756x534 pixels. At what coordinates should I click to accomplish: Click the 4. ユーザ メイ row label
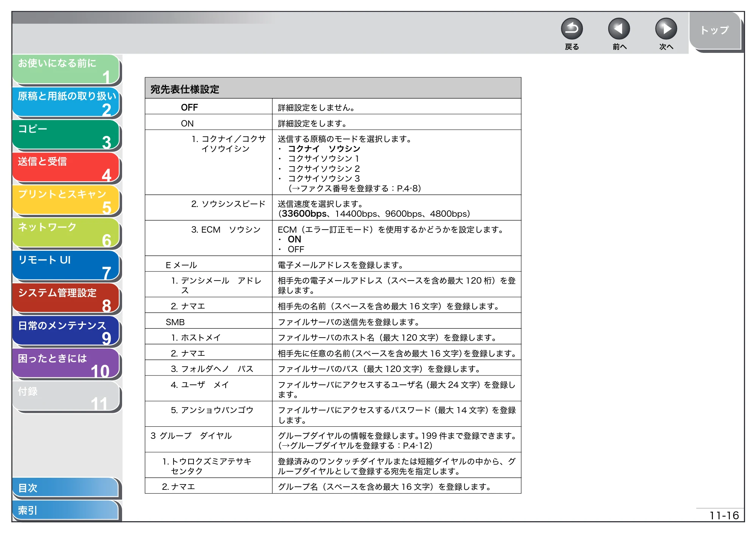click(x=200, y=385)
